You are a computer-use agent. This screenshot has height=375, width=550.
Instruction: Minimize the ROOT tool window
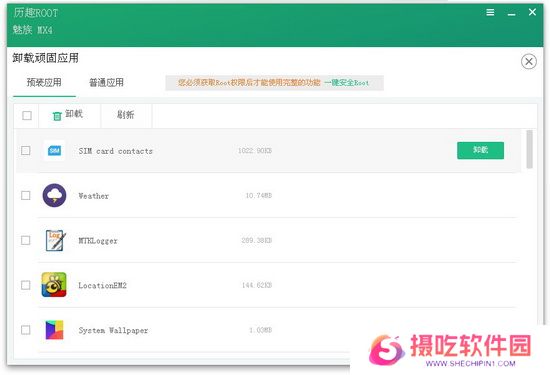click(x=511, y=13)
